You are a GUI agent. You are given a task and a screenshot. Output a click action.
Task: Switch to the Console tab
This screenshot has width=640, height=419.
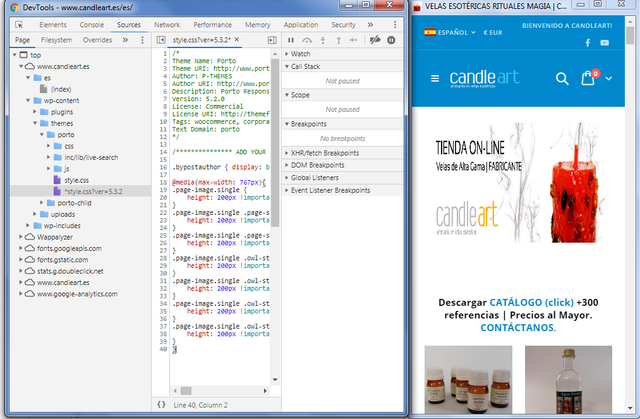point(92,24)
